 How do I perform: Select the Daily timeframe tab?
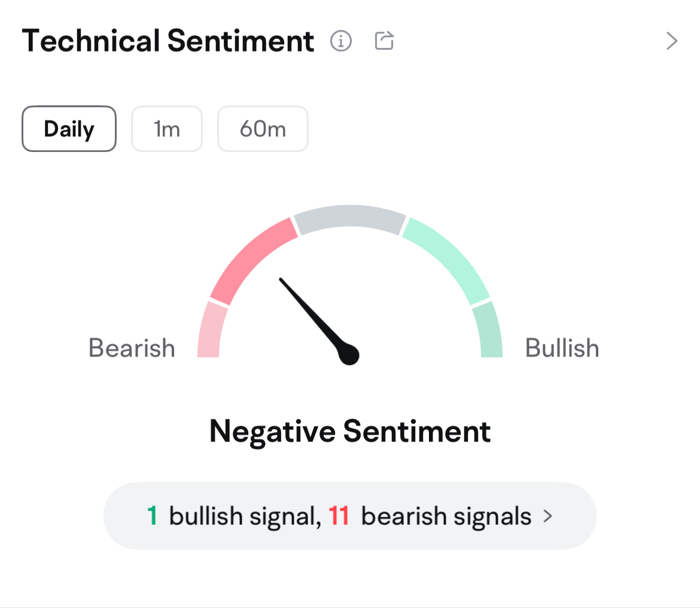69,129
